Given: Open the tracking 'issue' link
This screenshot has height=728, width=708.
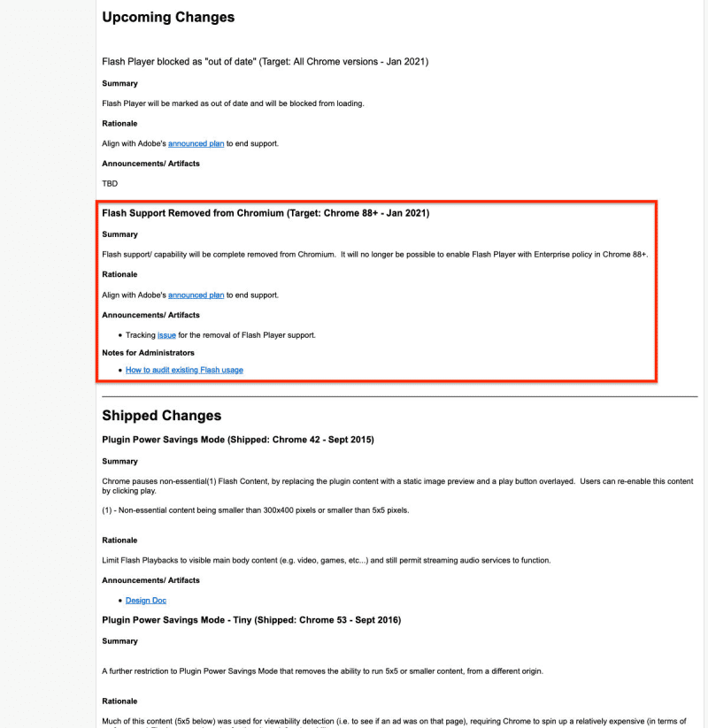Looking at the screenshot, I should click(166, 335).
